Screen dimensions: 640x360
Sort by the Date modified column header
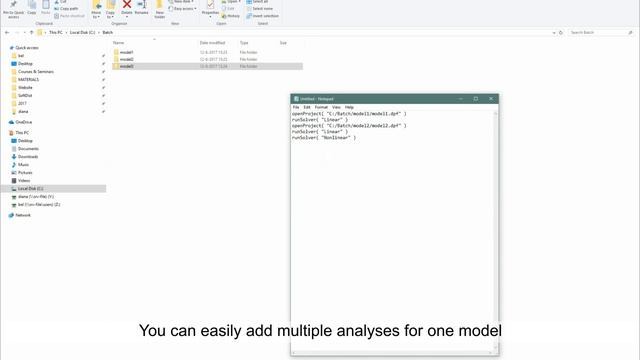coord(212,43)
